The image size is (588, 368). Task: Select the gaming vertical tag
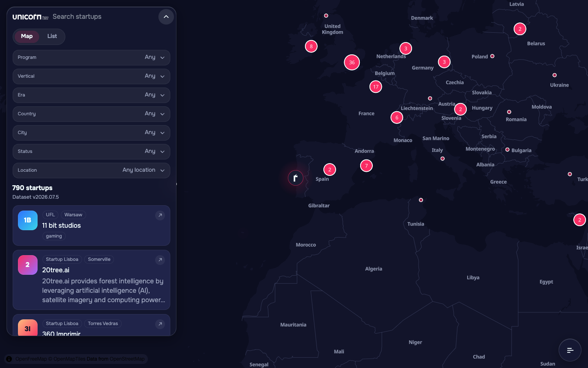(54, 236)
